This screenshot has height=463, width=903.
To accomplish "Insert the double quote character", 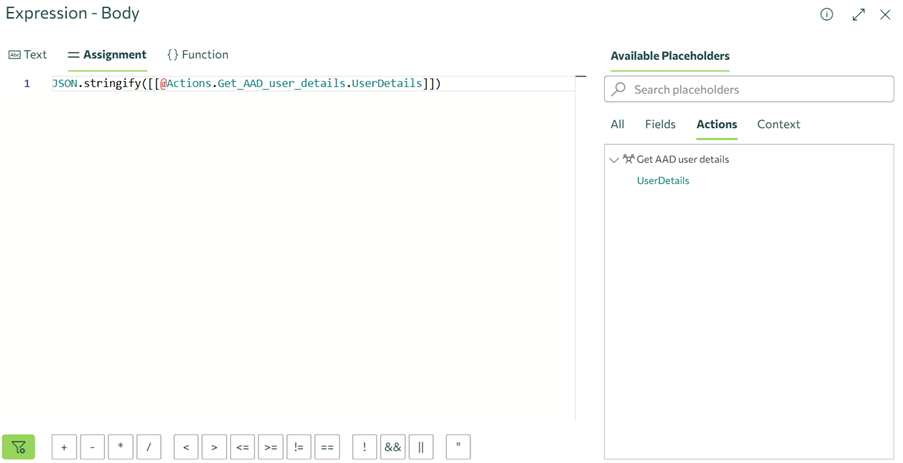I will (458, 447).
